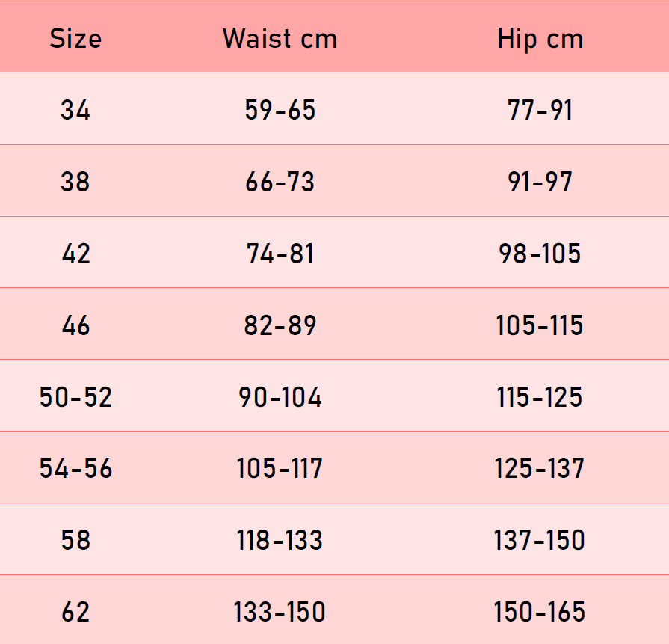Click the Waist cm column header
The height and width of the screenshot is (644, 669).
[280, 39]
